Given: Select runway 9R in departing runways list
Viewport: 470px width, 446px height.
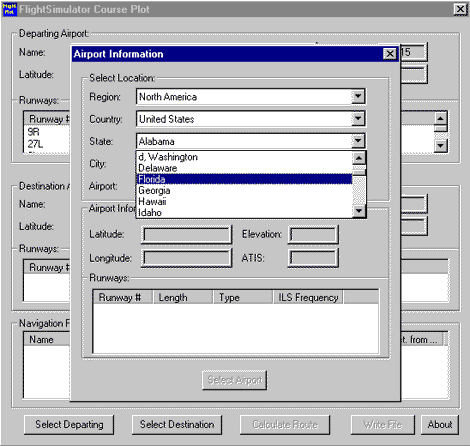Looking at the screenshot, I should pos(34,132).
